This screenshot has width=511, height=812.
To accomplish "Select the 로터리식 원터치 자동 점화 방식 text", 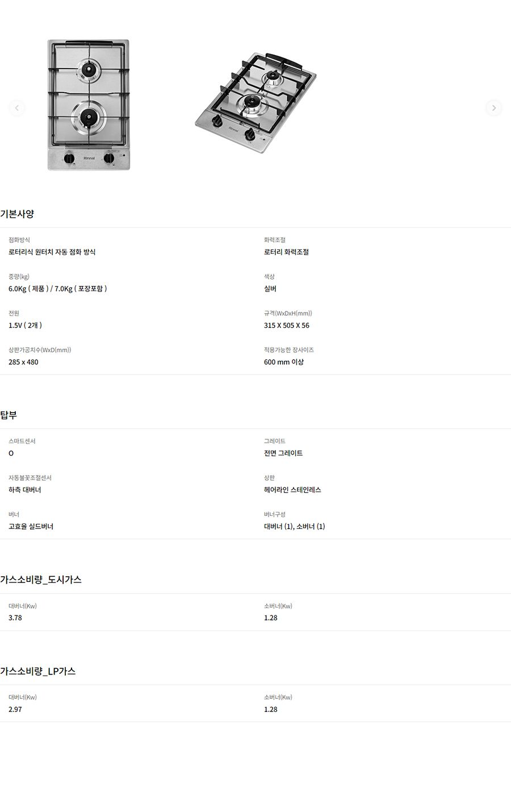I will click(x=52, y=252).
